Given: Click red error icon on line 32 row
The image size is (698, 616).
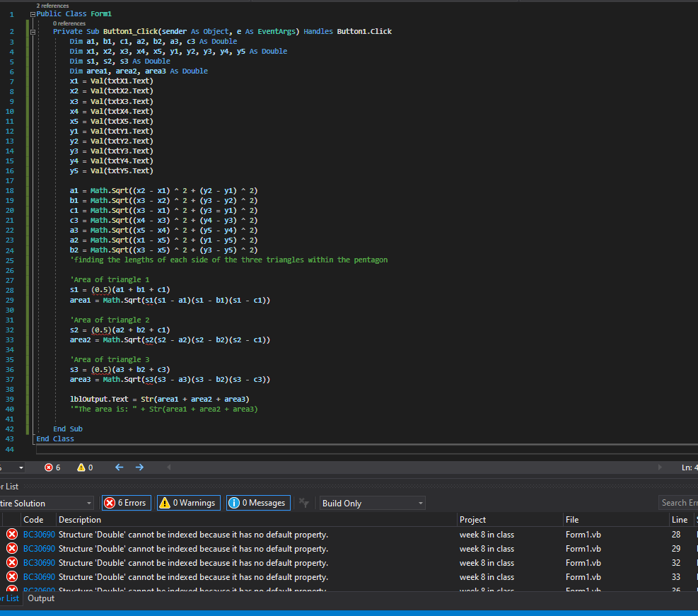Looking at the screenshot, I should [x=12, y=563].
